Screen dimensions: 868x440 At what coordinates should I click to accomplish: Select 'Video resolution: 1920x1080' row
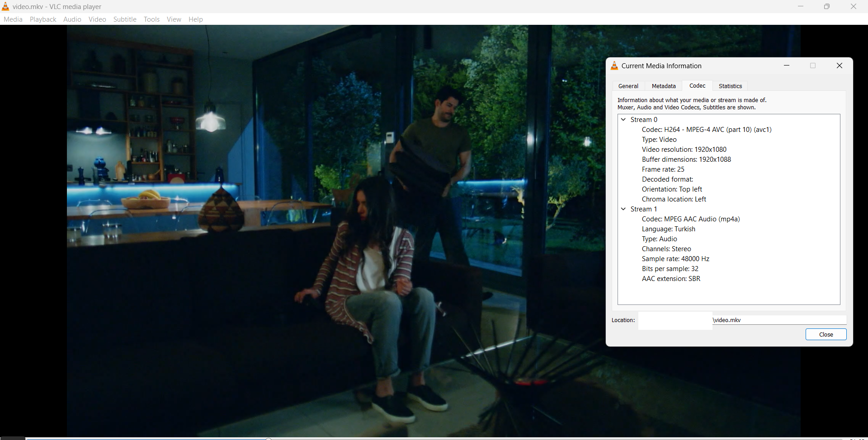click(684, 150)
